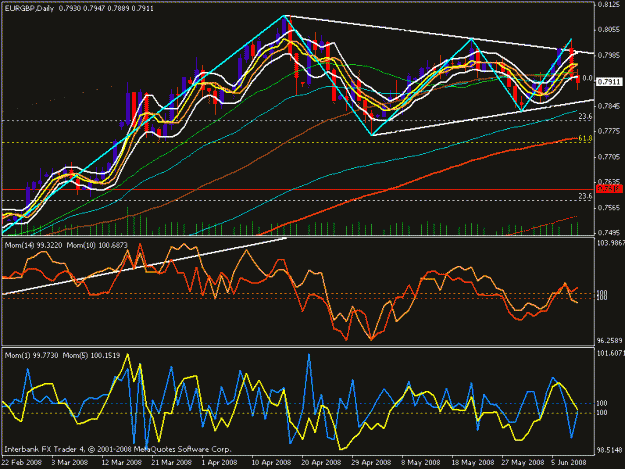The width and height of the screenshot is (625, 469).
Task: Select the 3 Mar 2008 date label
Action: click(x=70, y=462)
